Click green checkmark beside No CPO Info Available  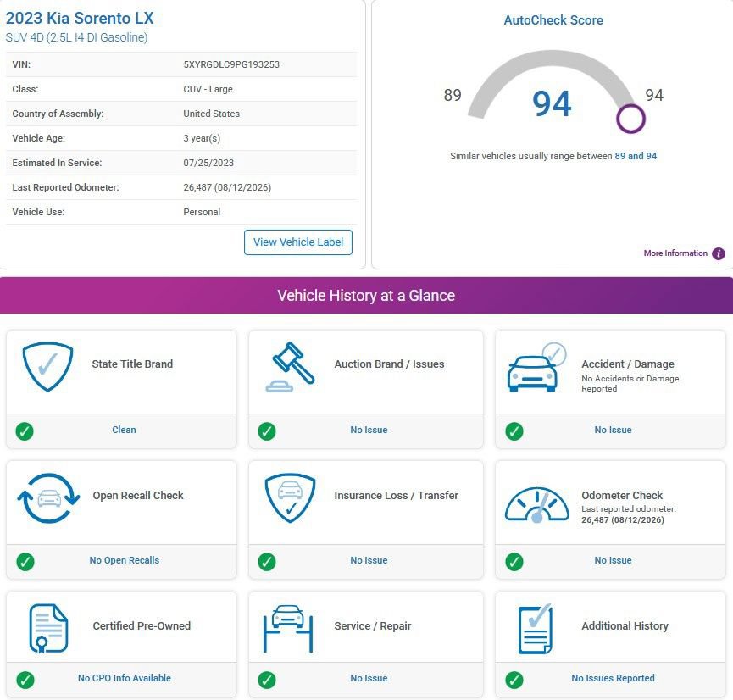pos(25,680)
